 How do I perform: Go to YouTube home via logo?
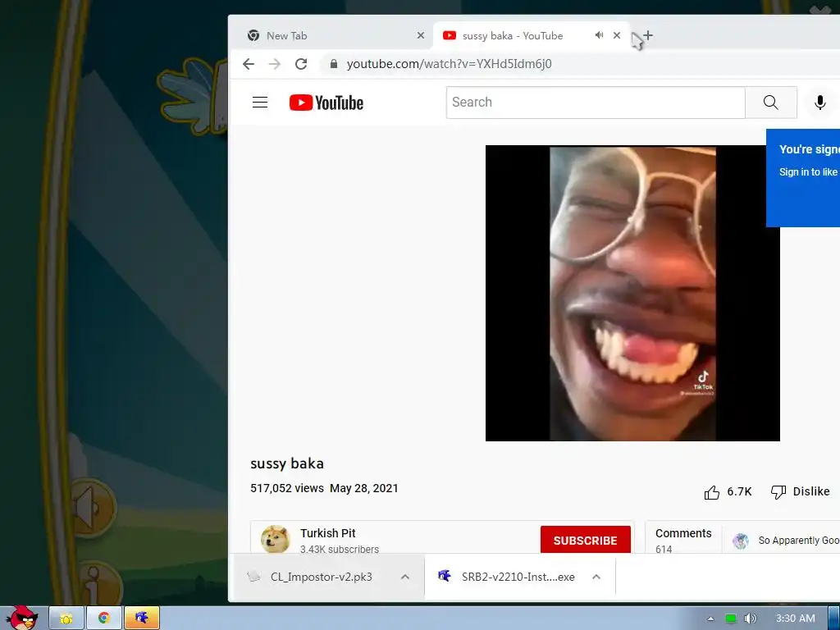click(x=326, y=103)
